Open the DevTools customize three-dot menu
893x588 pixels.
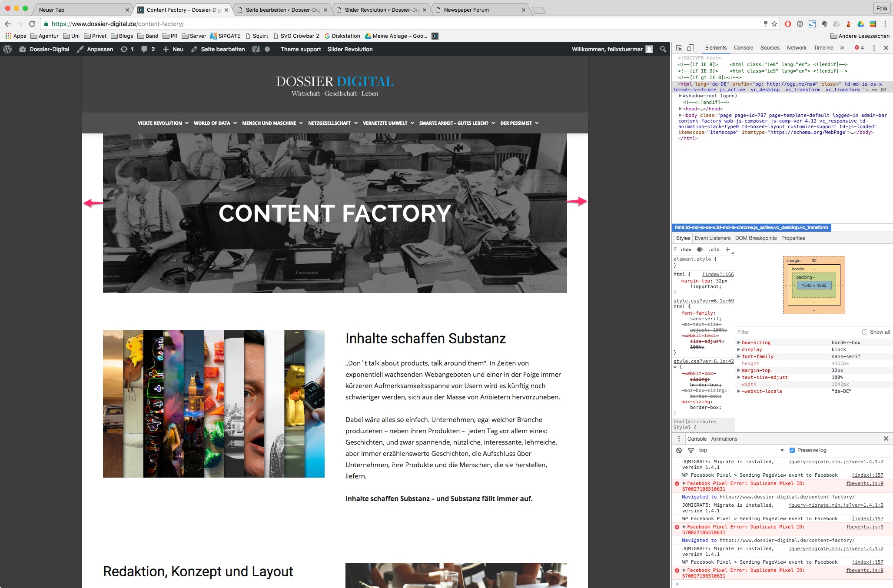pos(874,48)
